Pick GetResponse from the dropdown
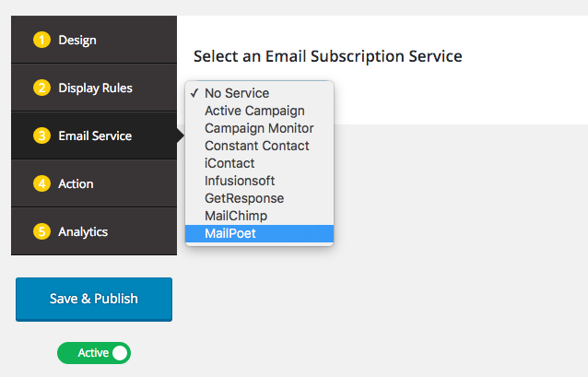Viewport: 588px width, 377px height. point(244,198)
